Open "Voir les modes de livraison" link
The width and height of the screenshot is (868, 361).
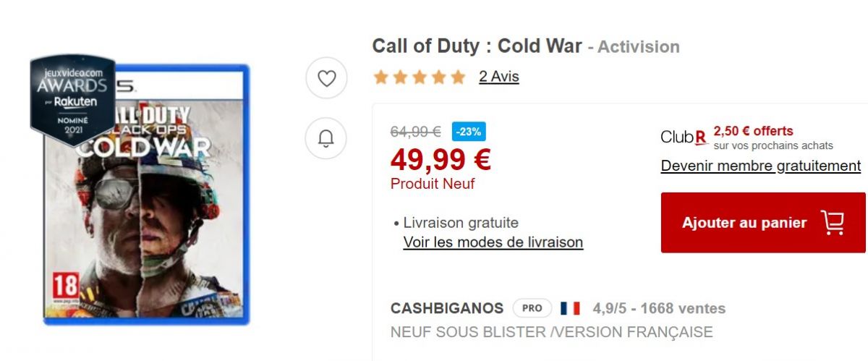pyautogui.click(x=493, y=242)
